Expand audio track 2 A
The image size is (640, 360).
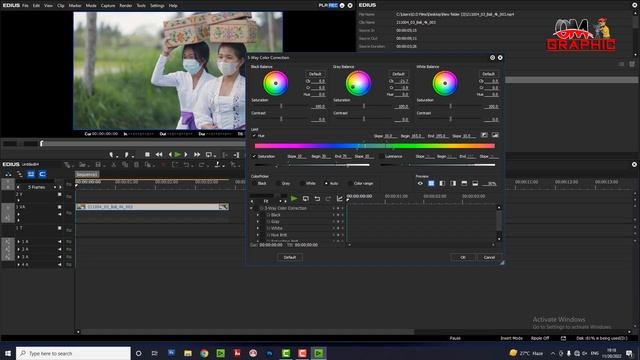click(18, 249)
